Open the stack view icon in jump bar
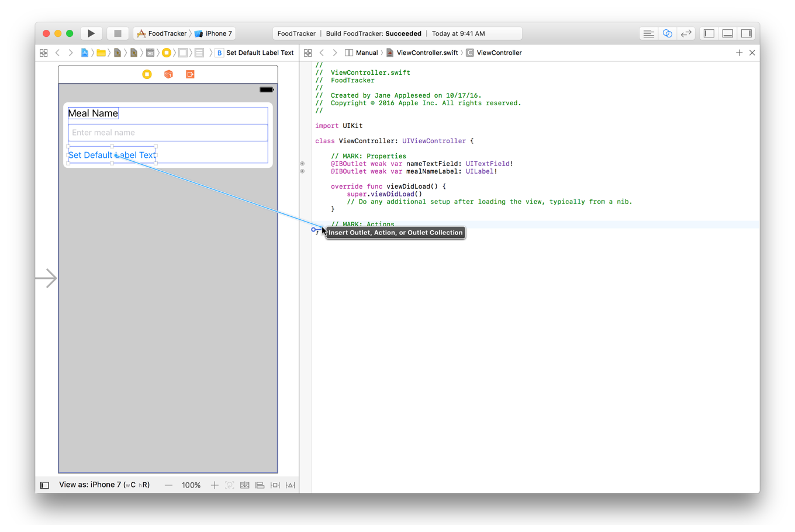Image resolution: width=795 pixels, height=532 pixels. click(x=199, y=53)
